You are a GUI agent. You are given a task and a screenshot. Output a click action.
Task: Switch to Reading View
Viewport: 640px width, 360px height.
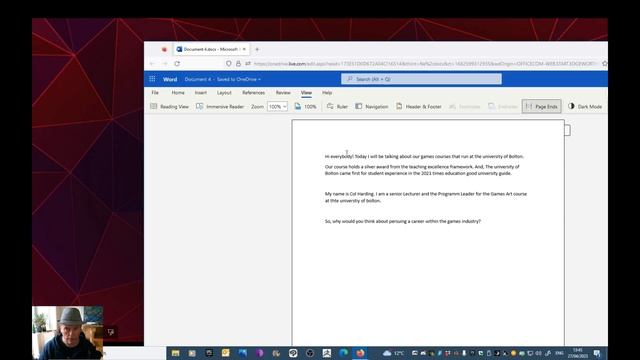169,107
